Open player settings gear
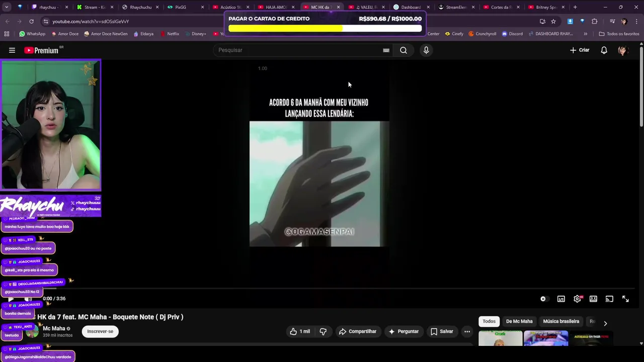 pyautogui.click(x=578, y=299)
